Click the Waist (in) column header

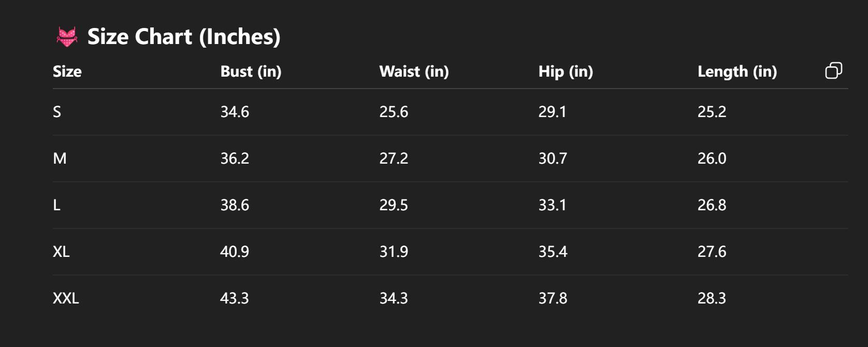(x=414, y=71)
